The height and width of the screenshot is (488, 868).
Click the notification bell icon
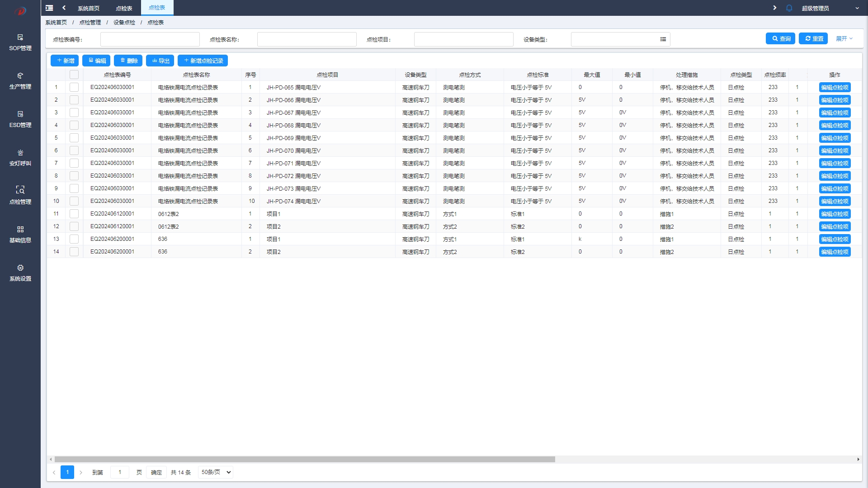click(789, 8)
